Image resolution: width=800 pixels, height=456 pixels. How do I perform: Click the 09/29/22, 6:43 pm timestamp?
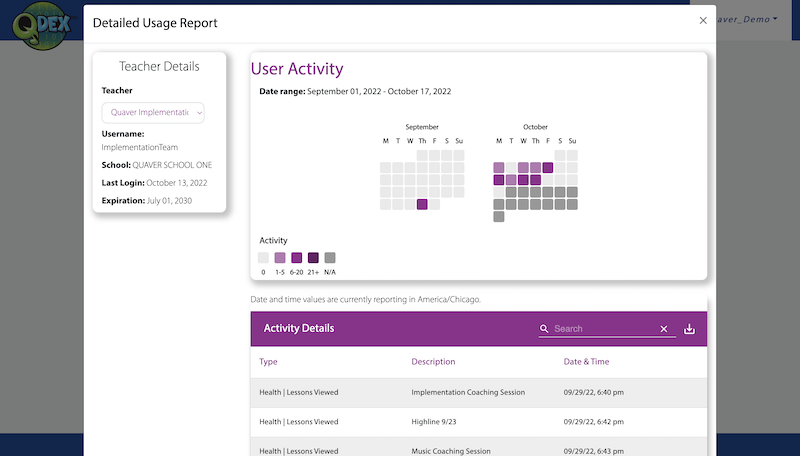tap(593, 451)
